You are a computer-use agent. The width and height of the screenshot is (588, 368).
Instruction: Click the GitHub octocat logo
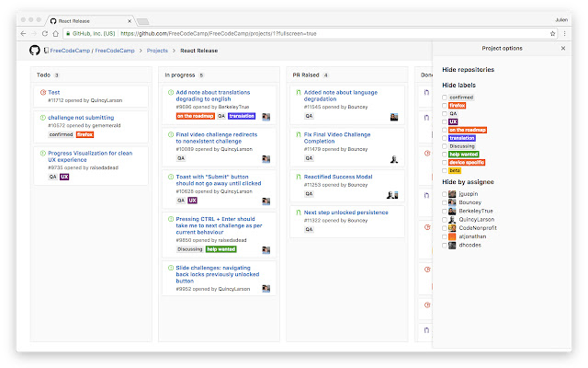coord(35,51)
